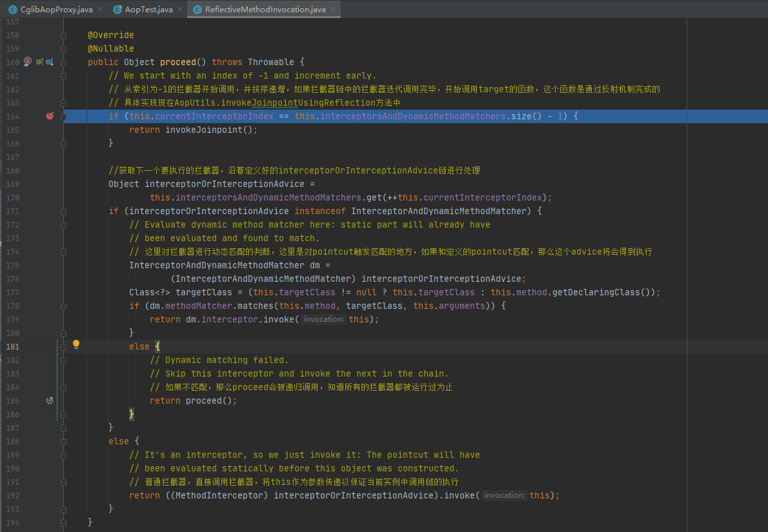Collapse the else block fold at line 188
The image size is (768, 532).
[63, 442]
